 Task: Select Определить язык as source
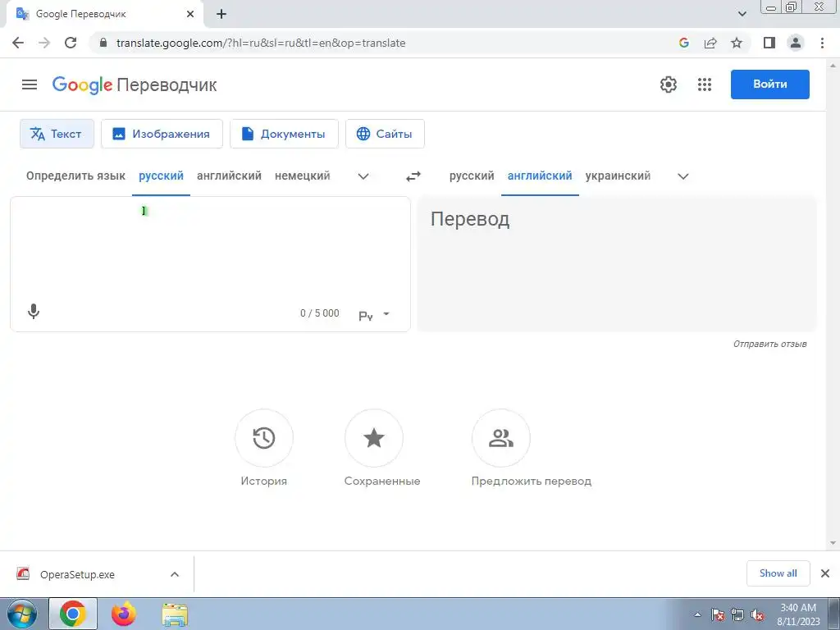[x=75, y=176]
